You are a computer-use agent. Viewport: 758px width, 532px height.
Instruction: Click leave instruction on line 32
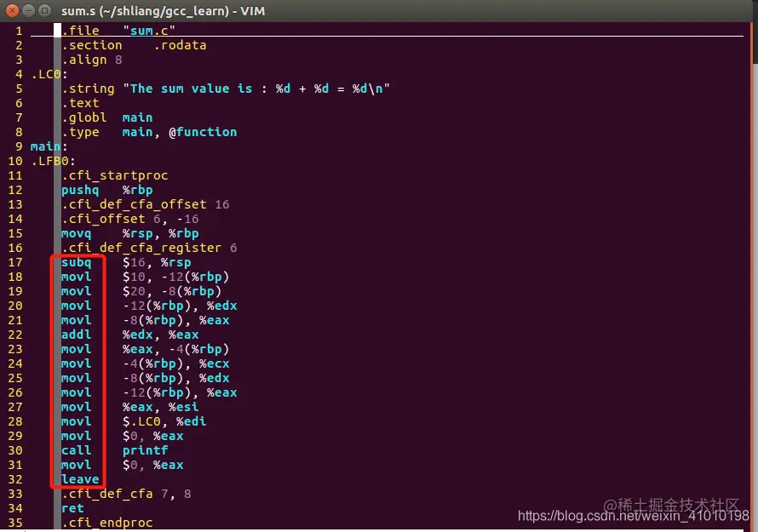80,480
